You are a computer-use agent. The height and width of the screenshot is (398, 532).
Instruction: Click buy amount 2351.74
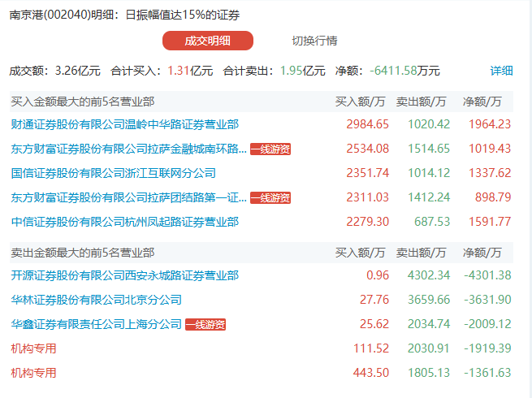[367, 173]
